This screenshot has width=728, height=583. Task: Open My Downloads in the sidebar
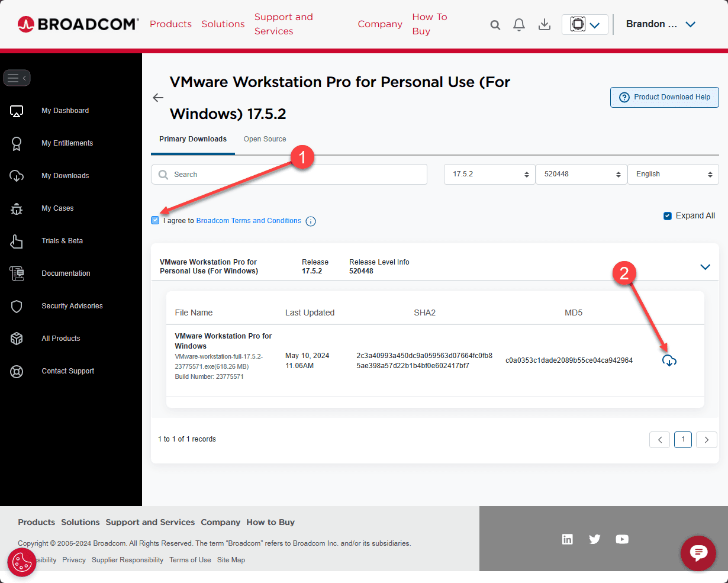tap(65, 176)
